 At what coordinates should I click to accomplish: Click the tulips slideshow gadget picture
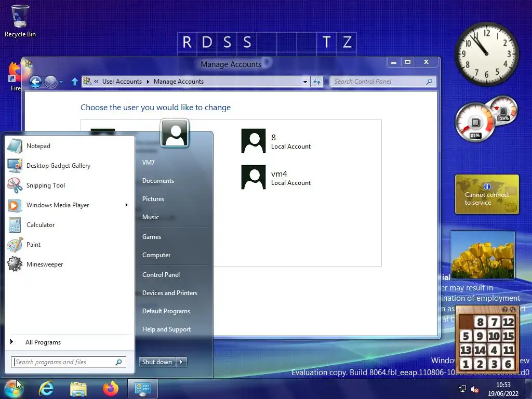point(482,255)
